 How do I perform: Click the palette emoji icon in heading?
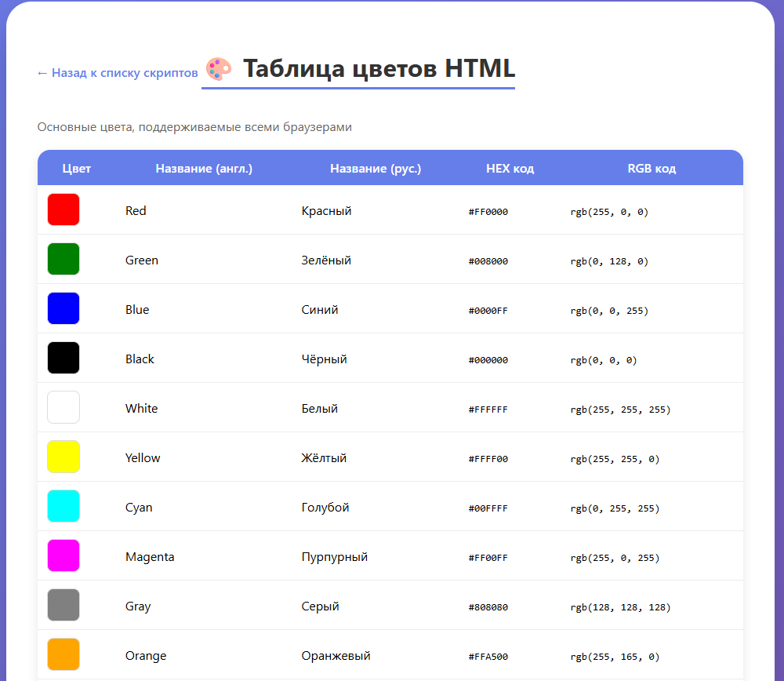coord(219,69)
